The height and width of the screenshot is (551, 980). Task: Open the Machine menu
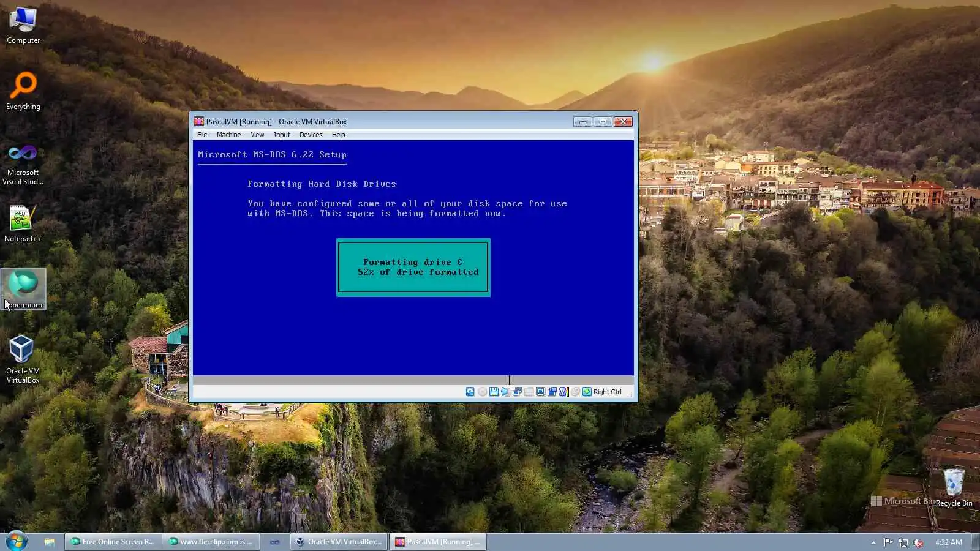point(228,135)
